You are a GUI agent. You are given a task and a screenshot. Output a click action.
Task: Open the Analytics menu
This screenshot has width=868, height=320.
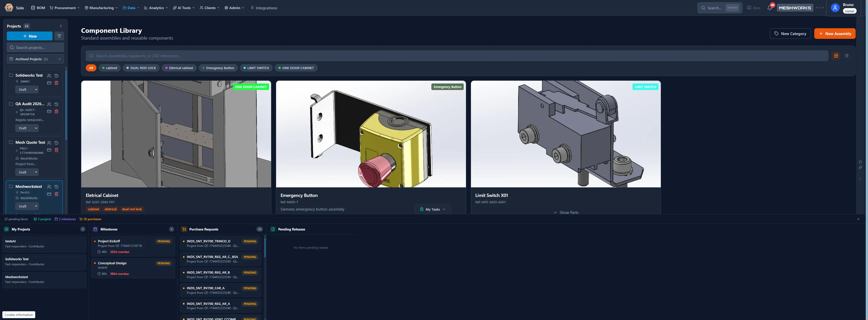[156, 8]
